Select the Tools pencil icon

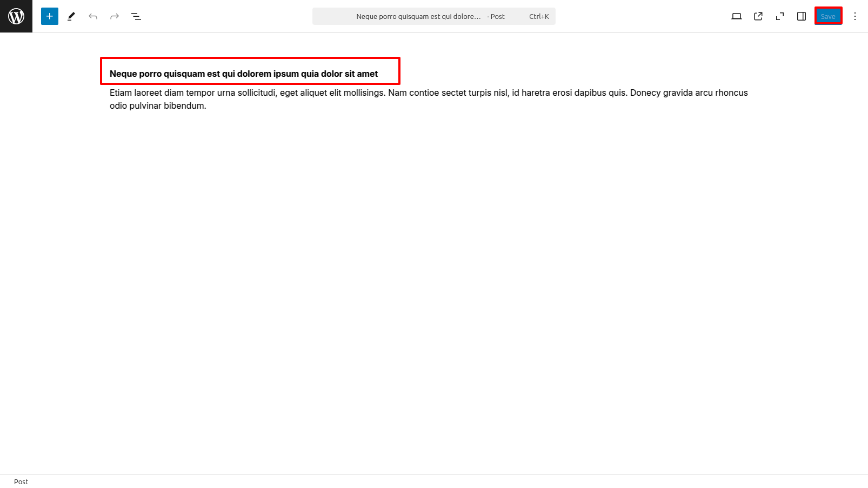(x=71, y=16)
